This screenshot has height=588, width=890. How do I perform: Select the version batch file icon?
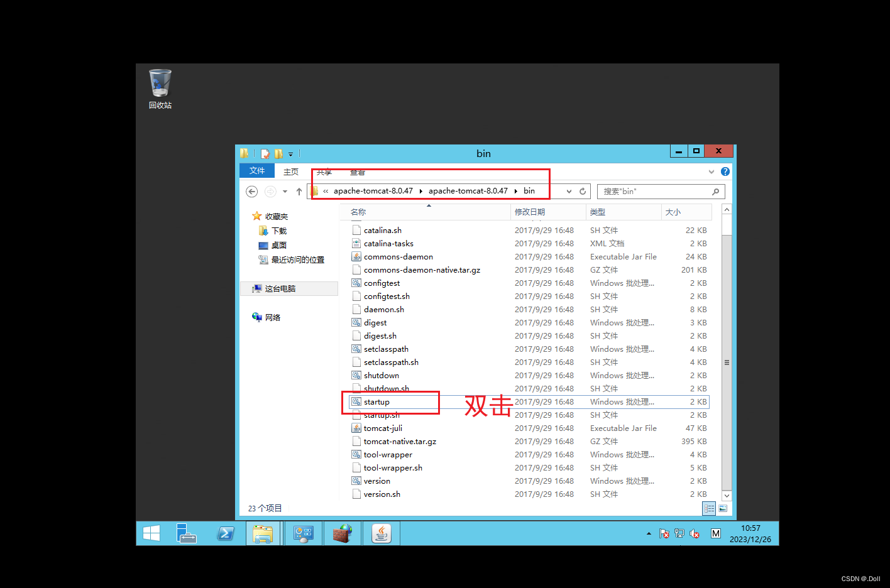[x=356, y=481]
